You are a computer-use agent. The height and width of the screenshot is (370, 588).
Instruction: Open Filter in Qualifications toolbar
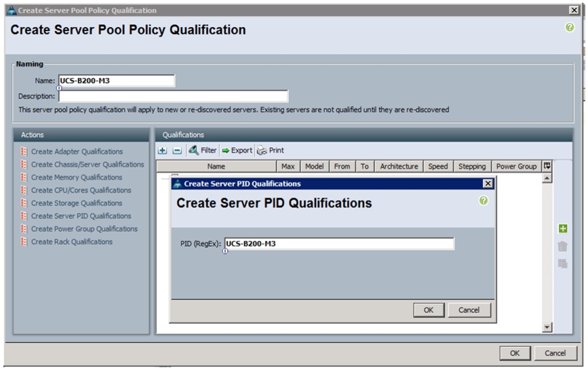tap(203, 150)
